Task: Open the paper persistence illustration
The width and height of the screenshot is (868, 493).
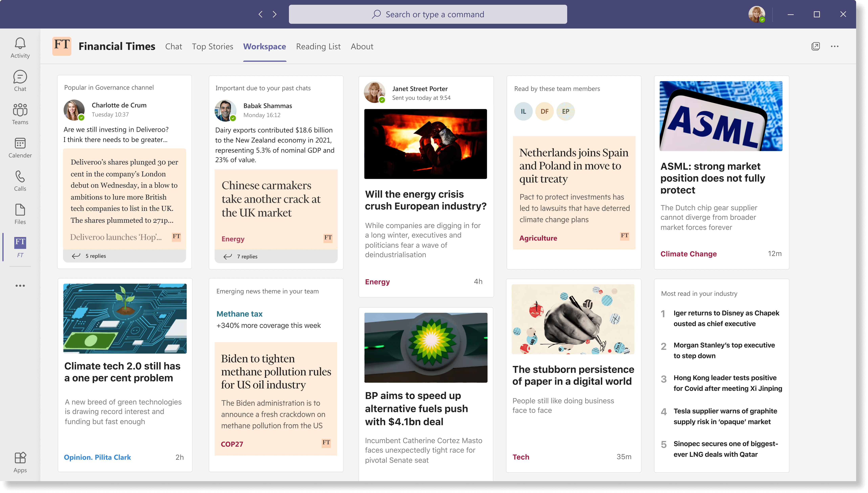Action: pos(573,319)
